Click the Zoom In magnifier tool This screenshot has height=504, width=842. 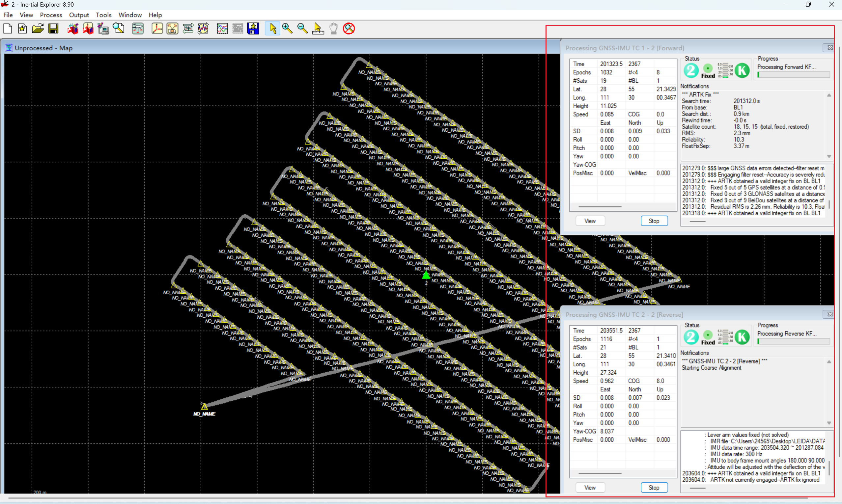[287, 29]
